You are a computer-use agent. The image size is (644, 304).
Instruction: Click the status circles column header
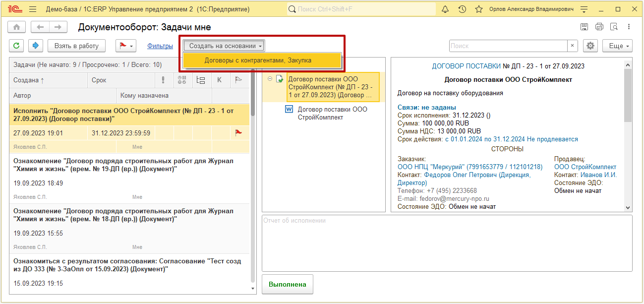(182, 80)
